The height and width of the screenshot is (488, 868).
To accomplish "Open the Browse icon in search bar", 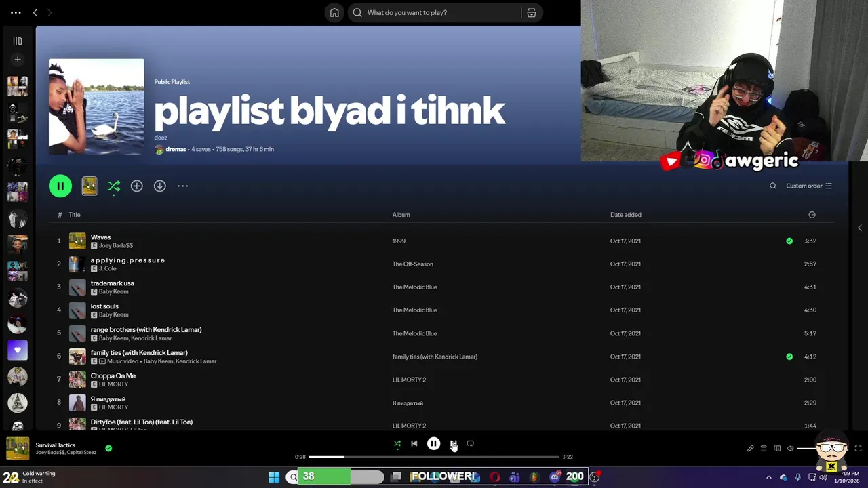I will coord(532,12).
